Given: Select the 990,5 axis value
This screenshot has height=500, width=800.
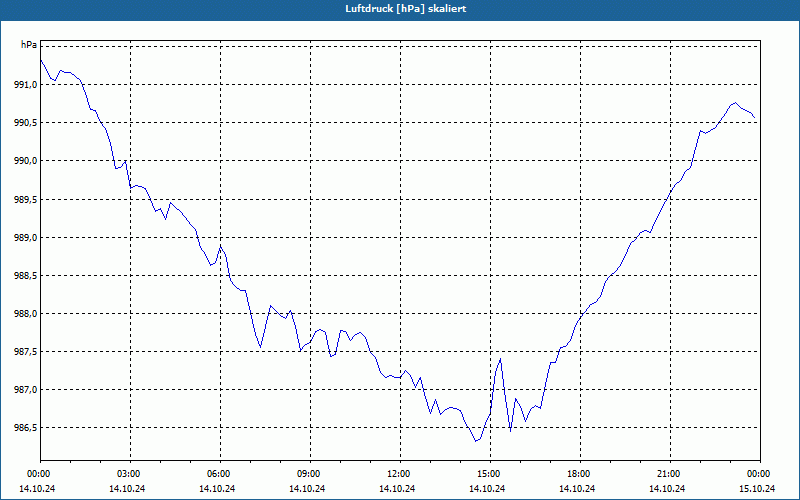Looking at the screenshot, I should [26, 123].
